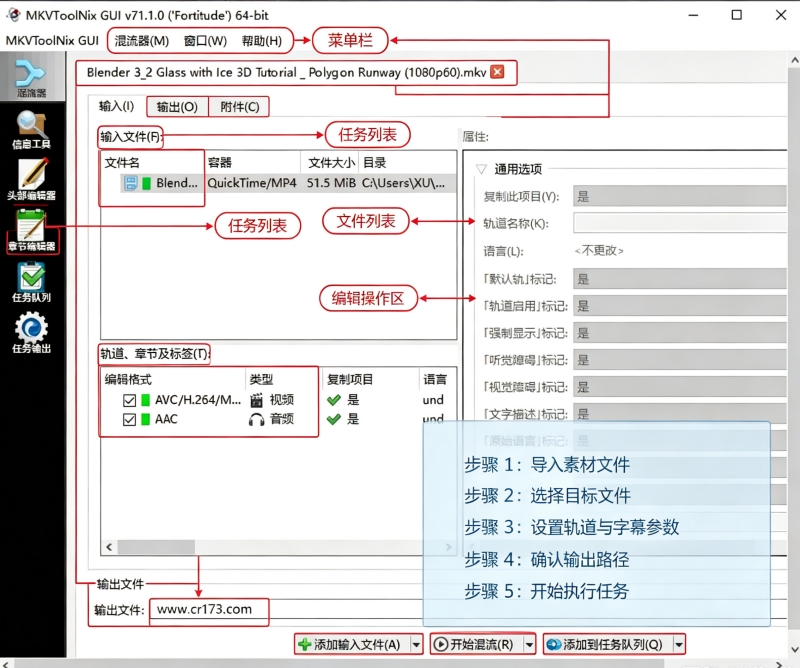Select the C:\Users\XU\... directory cell
Viewport: 800px width, 668px height.
[404, 183]
